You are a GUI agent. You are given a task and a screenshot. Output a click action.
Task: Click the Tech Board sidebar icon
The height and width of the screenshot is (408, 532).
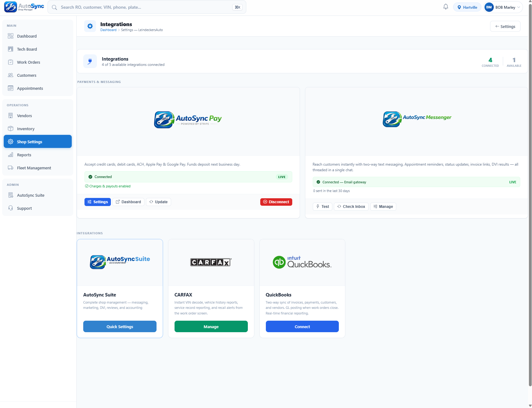11,49
